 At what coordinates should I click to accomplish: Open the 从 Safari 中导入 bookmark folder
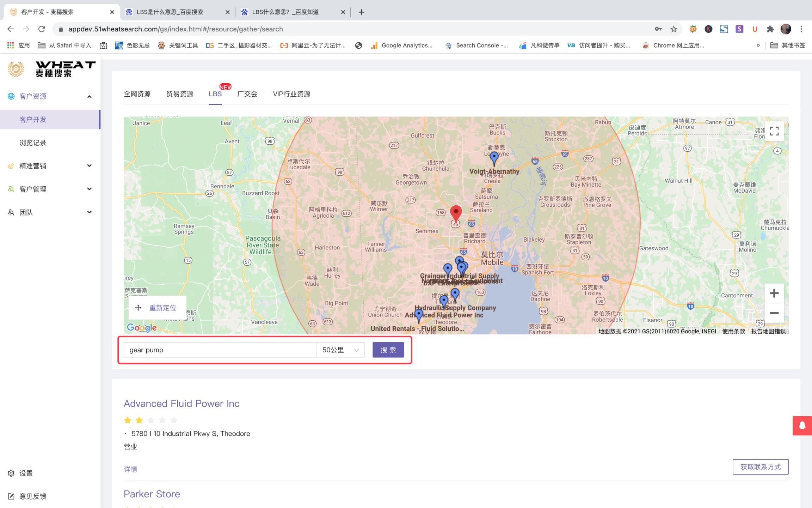(64, 45)
